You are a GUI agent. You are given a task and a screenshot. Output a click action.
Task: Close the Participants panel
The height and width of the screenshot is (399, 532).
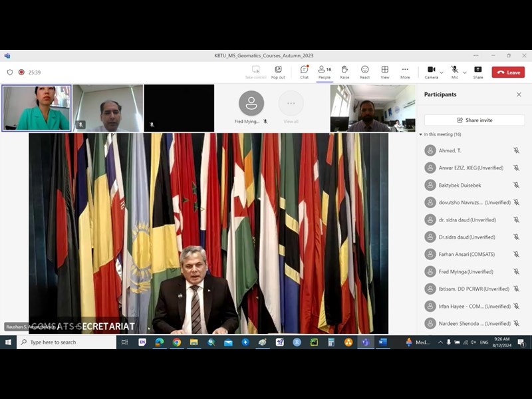(519, 94)
